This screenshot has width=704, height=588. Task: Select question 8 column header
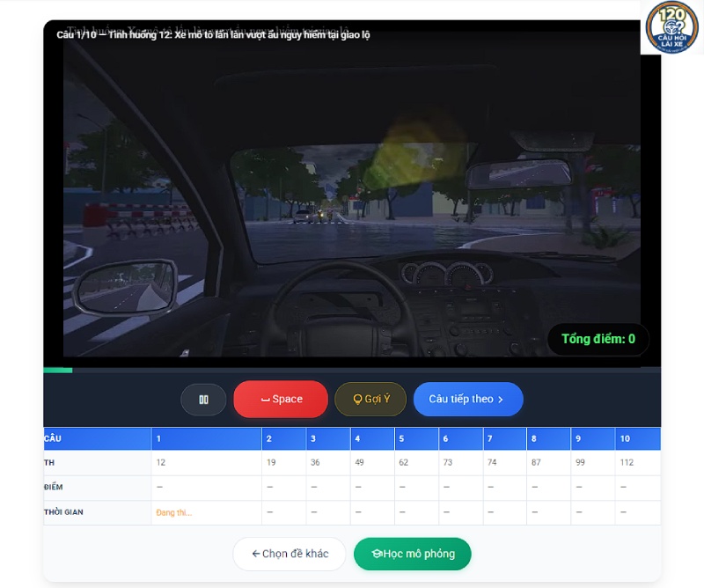click(x=548, y=438)
